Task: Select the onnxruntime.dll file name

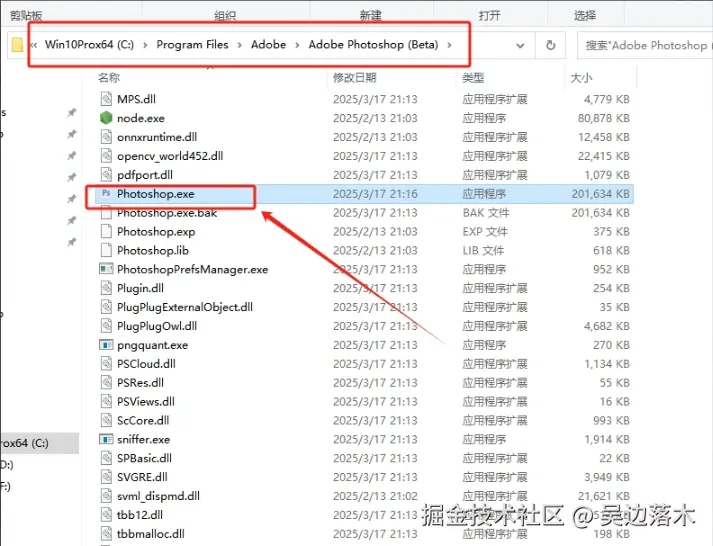Action: pos(157,137)
